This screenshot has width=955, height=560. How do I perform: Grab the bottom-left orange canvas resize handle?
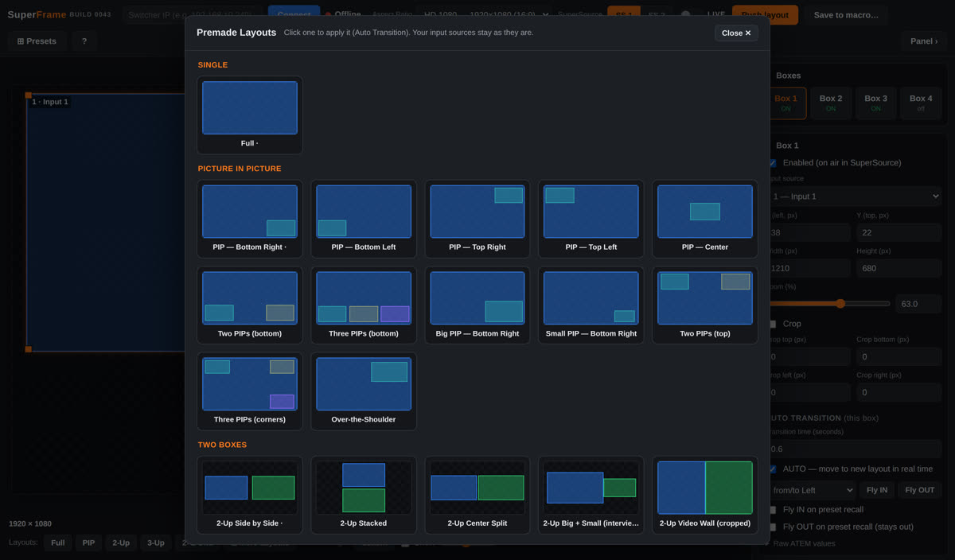click(28, 349)
